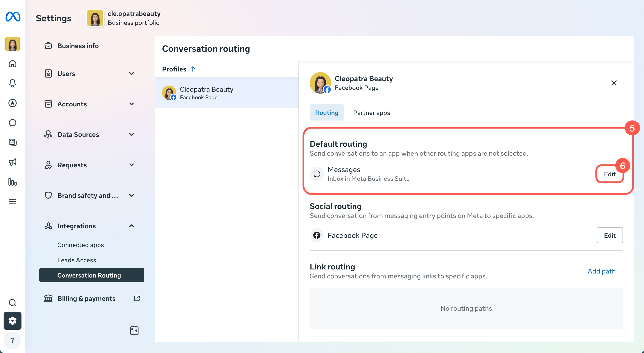
Task: Click Edit for default routing Messages
Action: (x=610, y=174)
